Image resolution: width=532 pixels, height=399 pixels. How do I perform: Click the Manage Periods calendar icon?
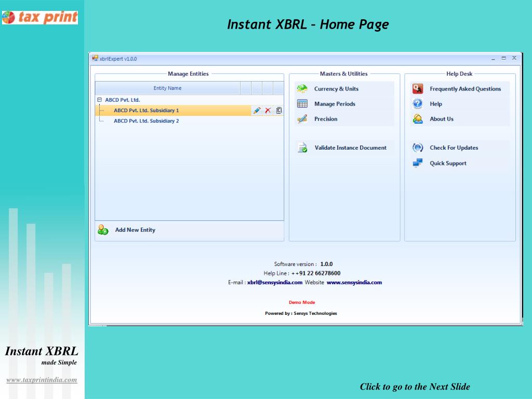(302, 104)
